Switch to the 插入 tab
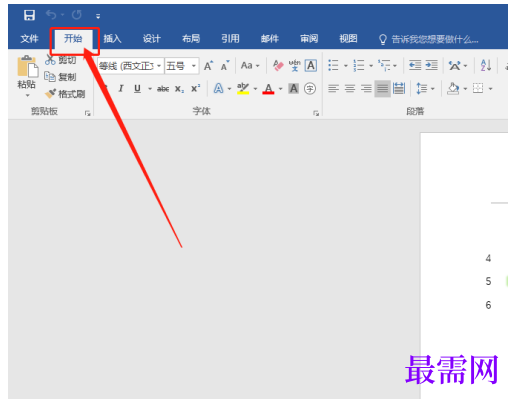Image resolution: width=517 pixels, height=401 pixels. tap(112, 39)
